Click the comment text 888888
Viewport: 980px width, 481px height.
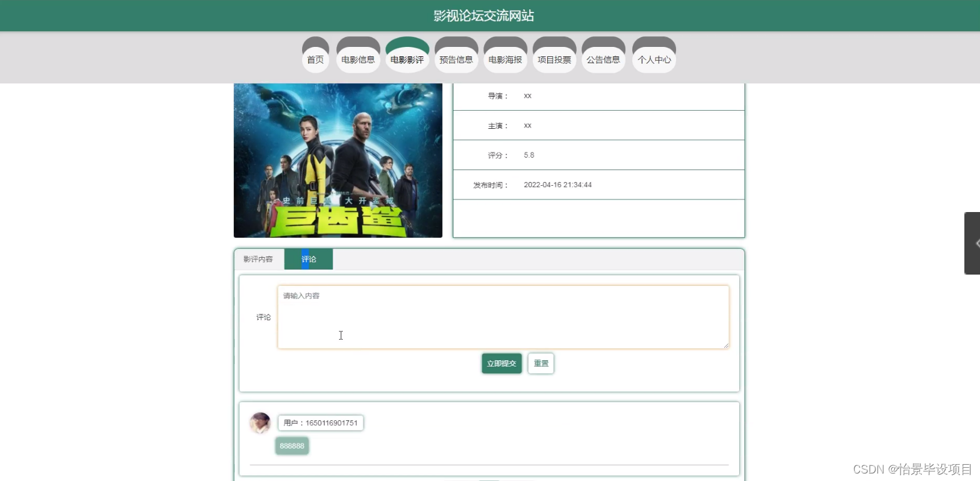pos(292,446)
